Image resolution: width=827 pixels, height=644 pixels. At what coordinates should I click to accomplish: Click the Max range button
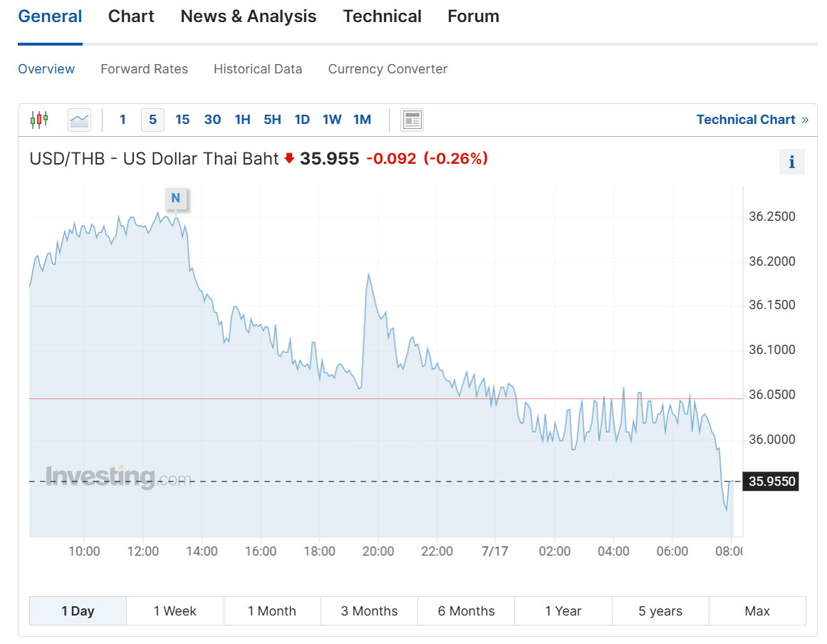(x=757, y=611)
